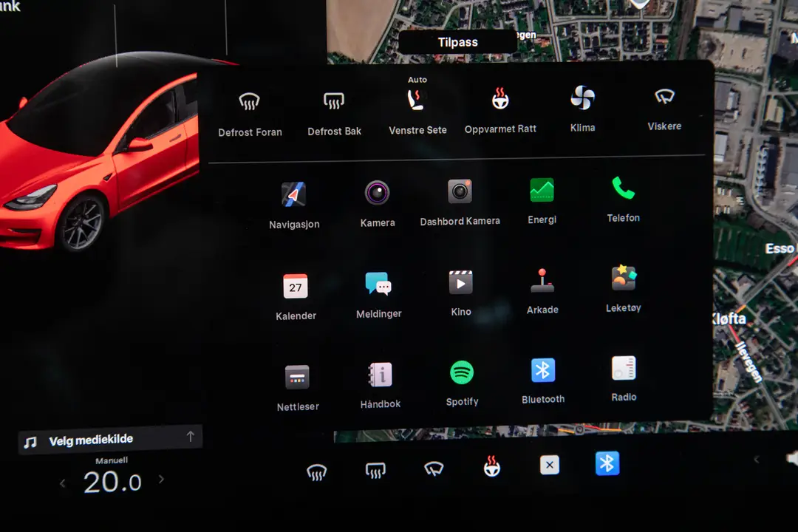Toggle Defrost Foran on
This screenshot has width=798, height=532.
[250, 103]
